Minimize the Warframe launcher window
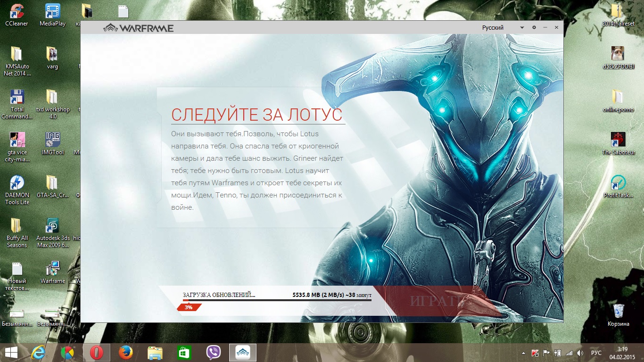 click(x=545, y=28)
